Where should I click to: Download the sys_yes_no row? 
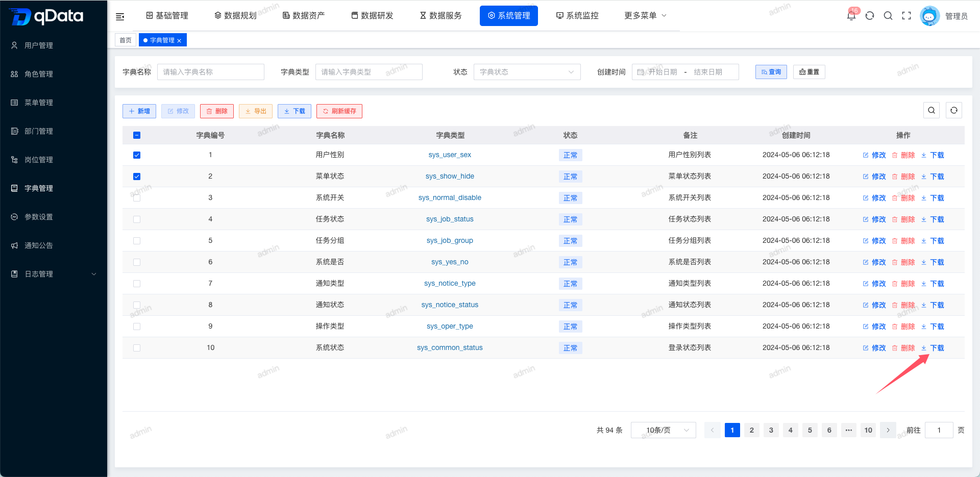tap(933, 262)
